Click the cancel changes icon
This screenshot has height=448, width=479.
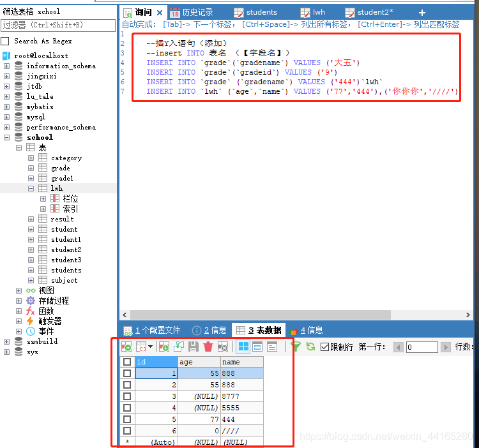pyautogui.click(x=223, y=347)
